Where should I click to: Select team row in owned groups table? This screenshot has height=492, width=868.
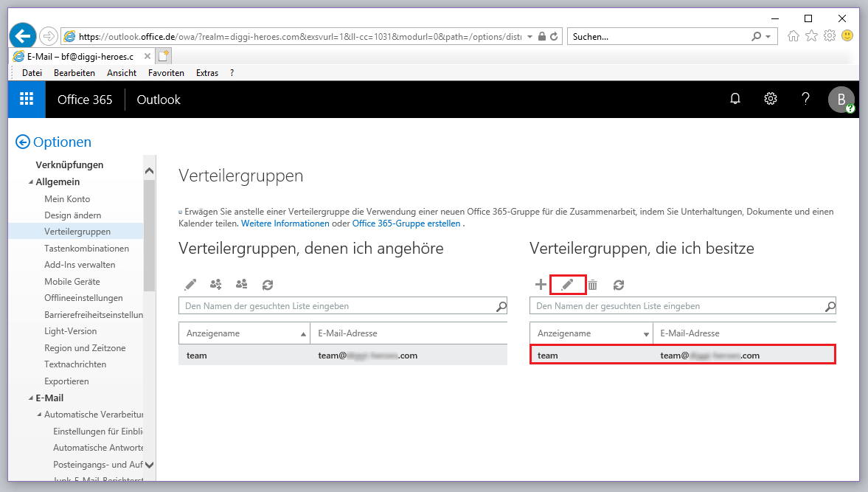tap(683, 356)
